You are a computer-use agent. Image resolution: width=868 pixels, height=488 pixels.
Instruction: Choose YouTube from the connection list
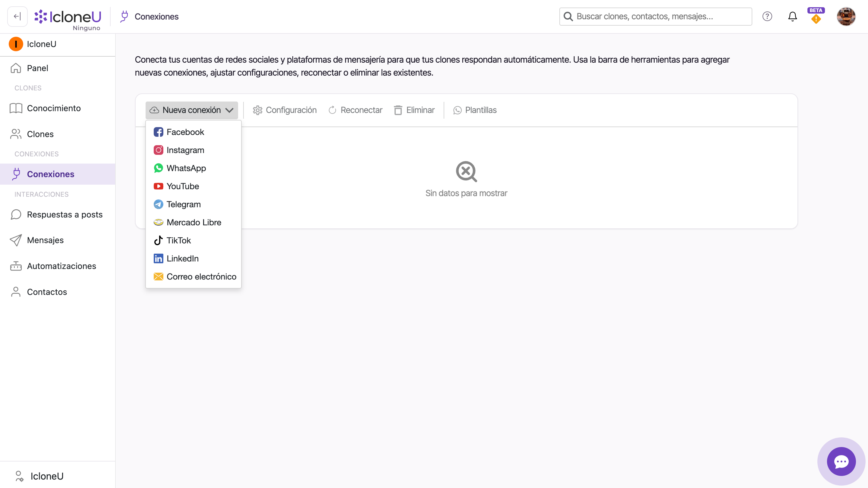pyautogui.click(x=193, y=186)
